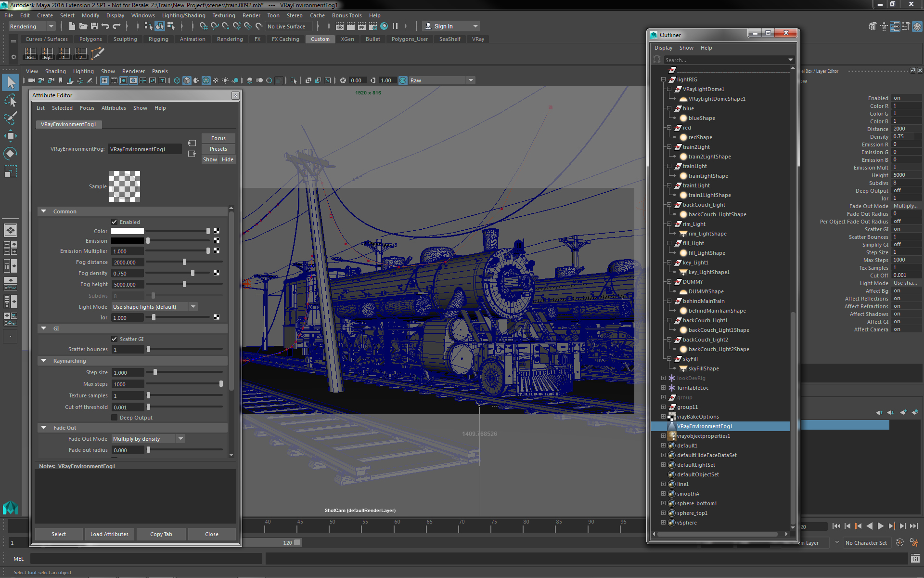Open the Lighting/Shading menu

183,15
